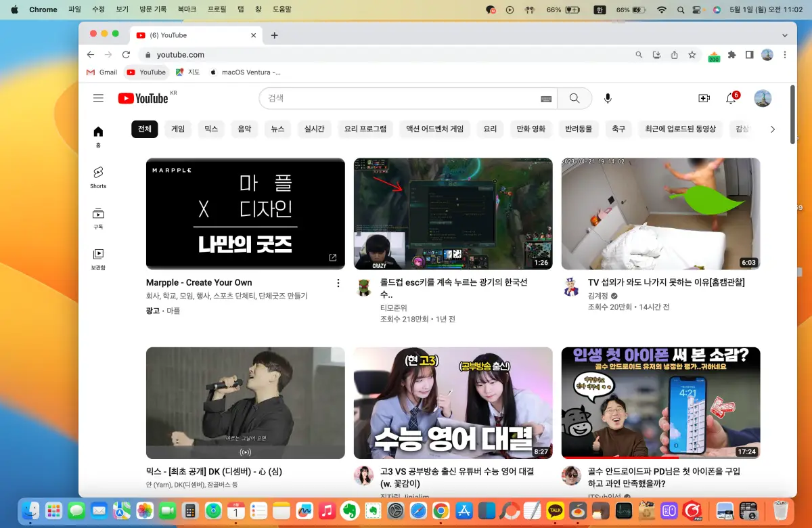Open Finder in the Dock
Image resolution: width=812 pixels, height=528 pixels.
[30, 510]
